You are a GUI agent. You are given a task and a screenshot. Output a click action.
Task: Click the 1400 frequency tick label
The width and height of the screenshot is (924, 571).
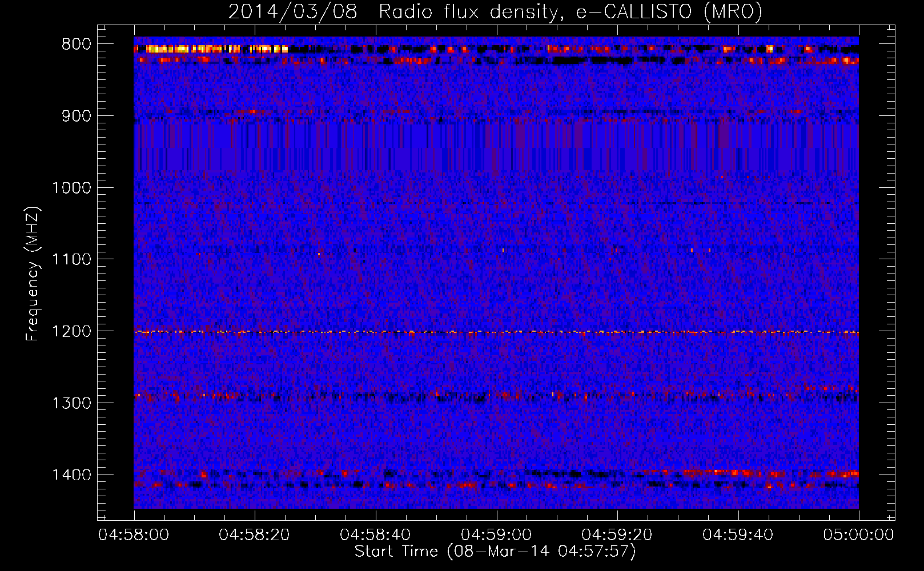point(72,475)
